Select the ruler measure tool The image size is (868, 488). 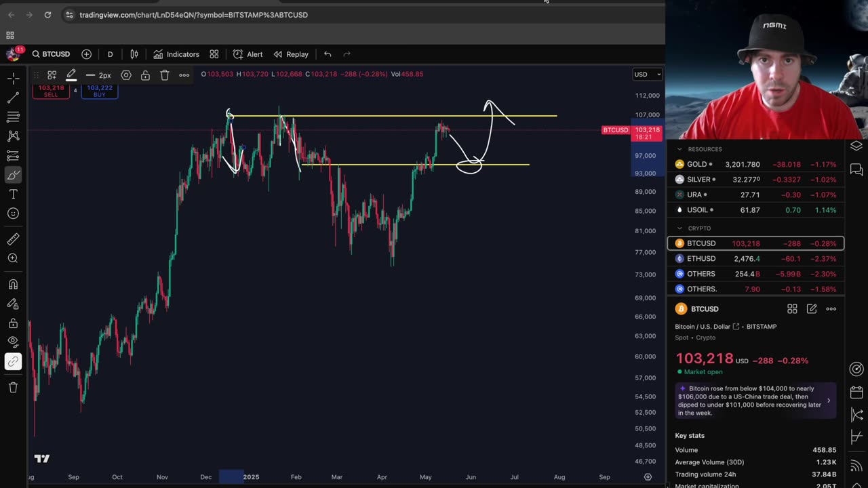[13, 239]
